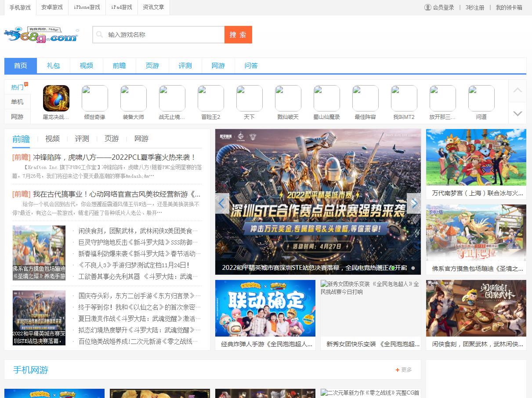Click the member login user icon

(427, 7)
